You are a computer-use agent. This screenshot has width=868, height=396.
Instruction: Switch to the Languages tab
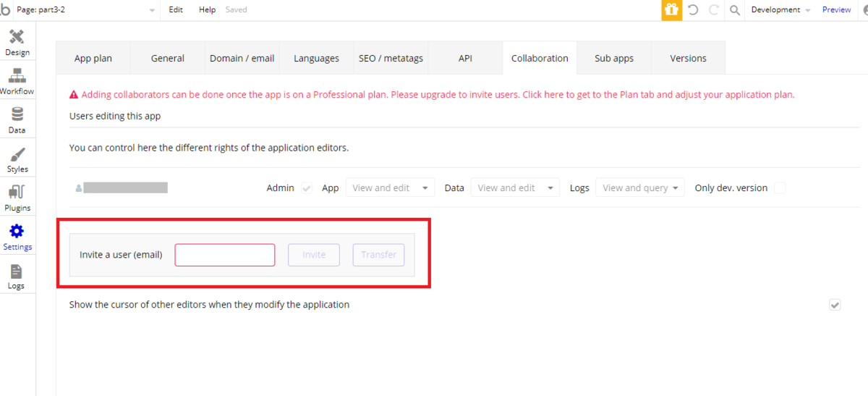pos(316,59)
